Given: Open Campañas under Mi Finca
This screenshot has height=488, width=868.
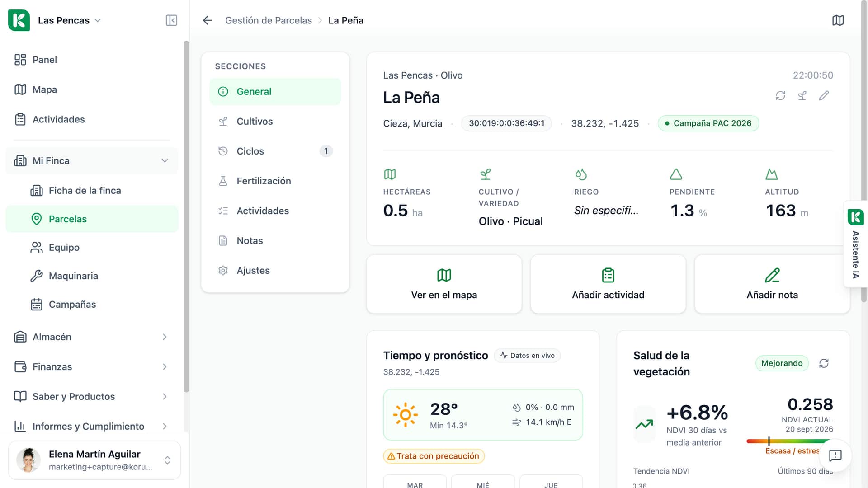Looking at the screenshot, I should (92, 305).
